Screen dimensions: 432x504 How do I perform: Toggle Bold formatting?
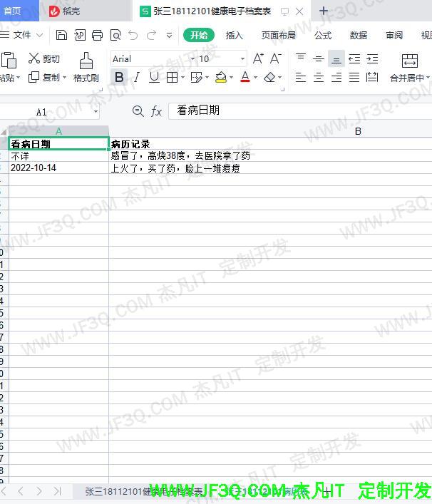pyautogui.click(x=119, y=77)
